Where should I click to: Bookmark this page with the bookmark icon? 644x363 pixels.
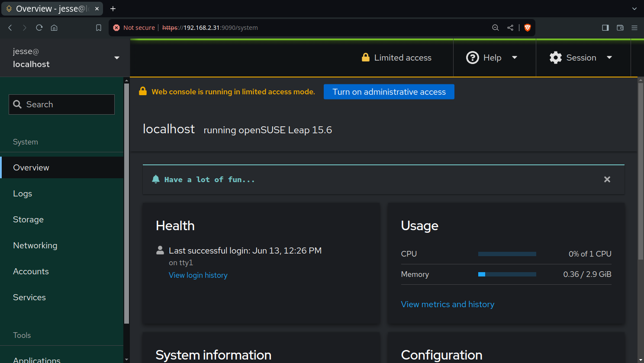(x=99, y=28)
